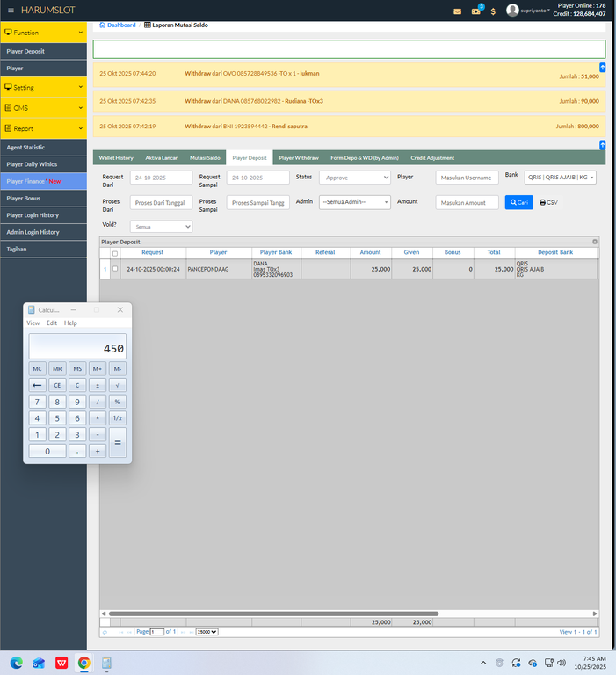This screenshot has height=675, width=616.
Task: Open the calculator Edit menu
Action: [52, 323]
